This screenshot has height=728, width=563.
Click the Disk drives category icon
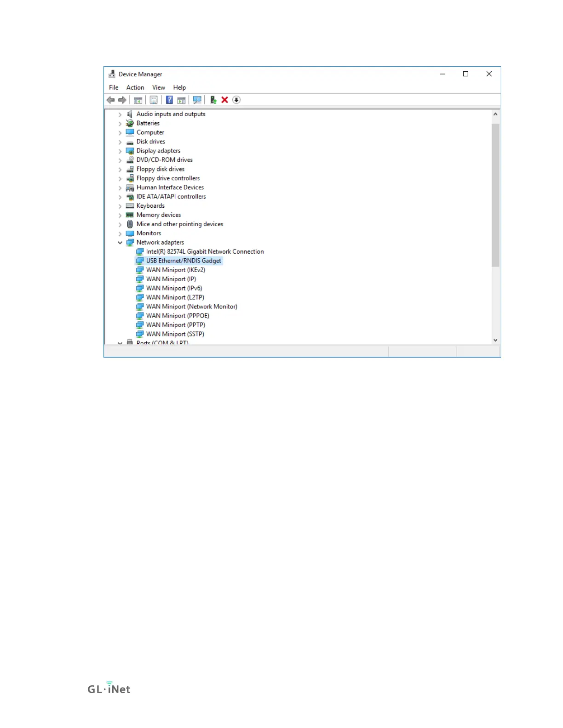(130, 142)
